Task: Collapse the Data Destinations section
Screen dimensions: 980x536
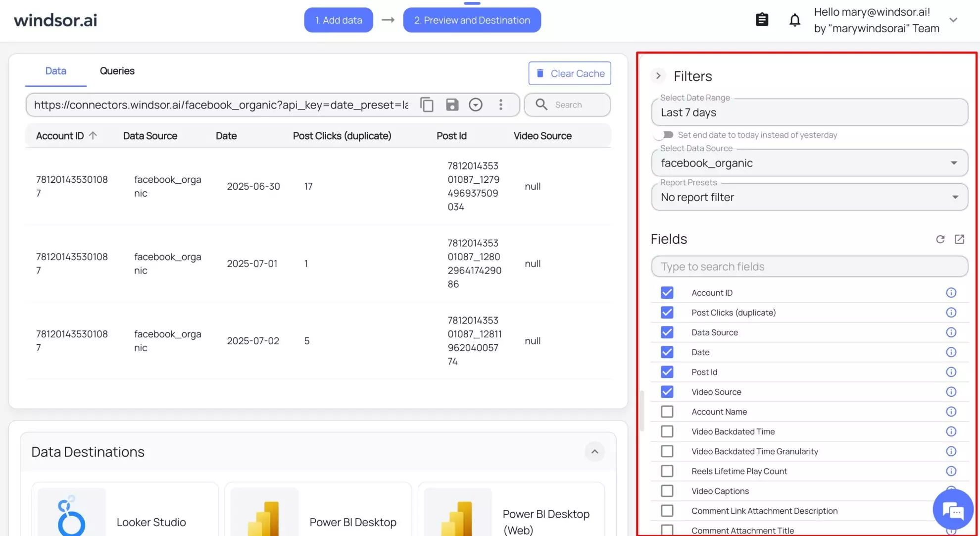Action: pos(594,451)
